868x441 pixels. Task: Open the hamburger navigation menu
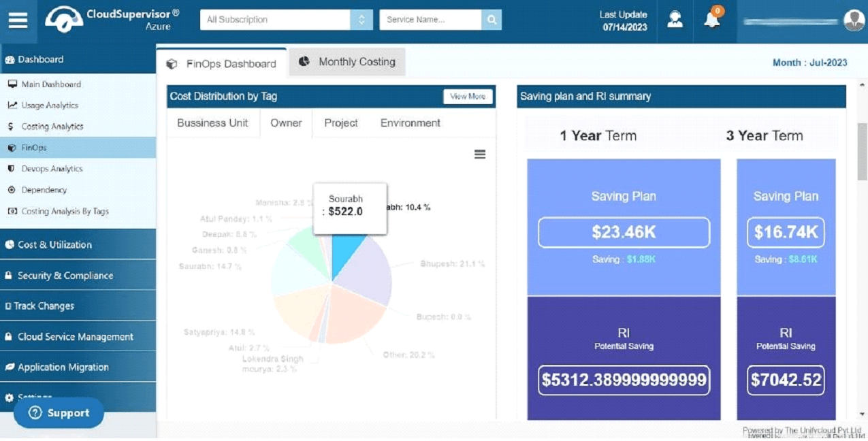[x=18, y=20]
